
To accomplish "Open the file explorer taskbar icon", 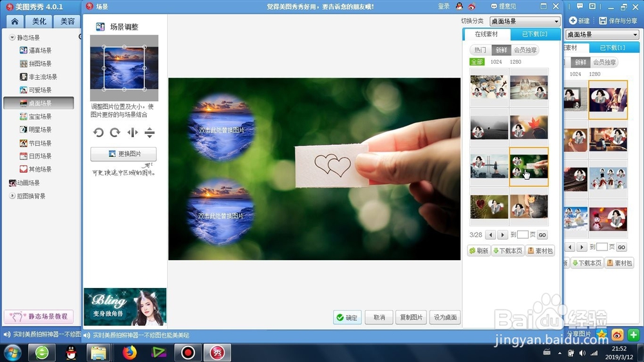I will click(99, 352).
